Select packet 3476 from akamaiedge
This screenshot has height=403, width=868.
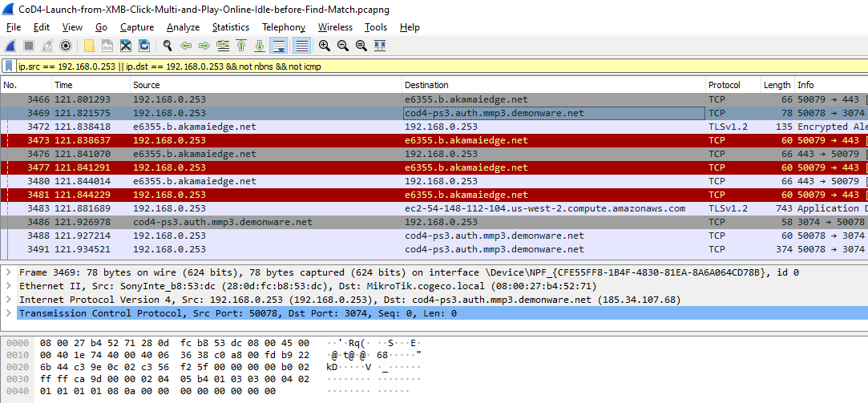point(434,154)
